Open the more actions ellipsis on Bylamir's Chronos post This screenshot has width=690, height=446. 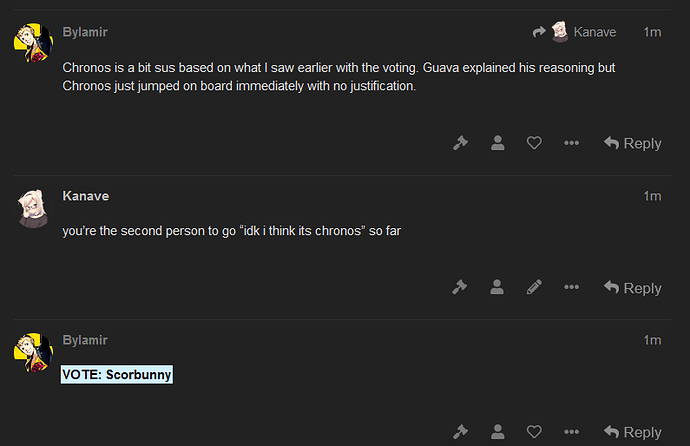tap(571, 143)
